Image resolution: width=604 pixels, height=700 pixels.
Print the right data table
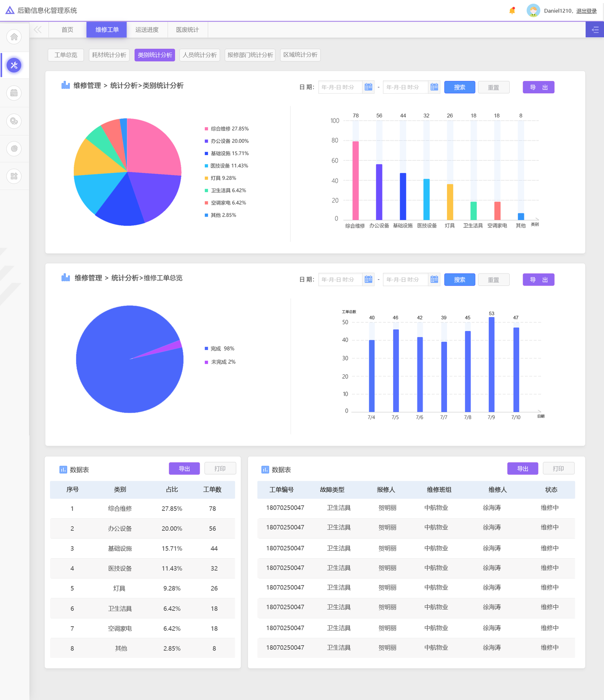click(558, 468)
